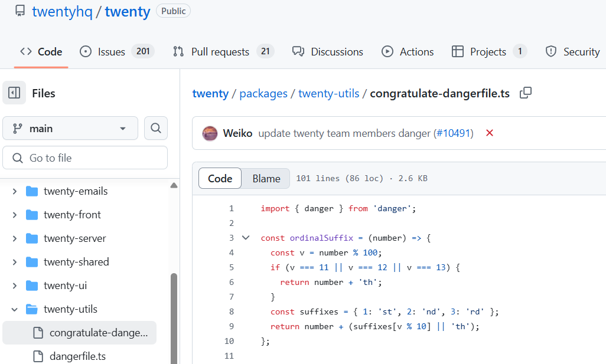Click the dangerfile.ts file icon
This screenshot has height=364, width=606.
coord(38,356)
